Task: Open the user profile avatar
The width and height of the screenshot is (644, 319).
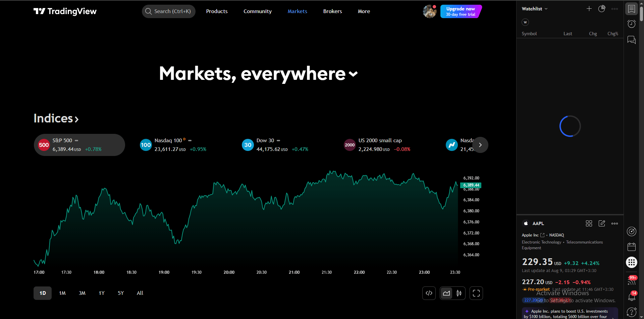Action: point(429,11)
